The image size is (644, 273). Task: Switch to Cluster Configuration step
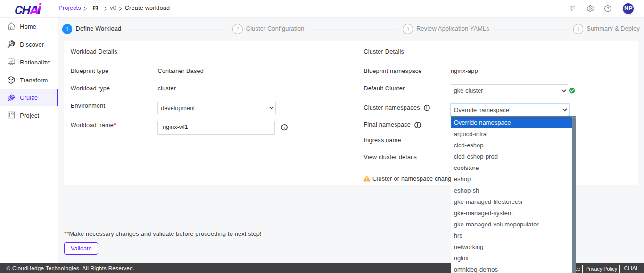pyautogui.click(x=274, y=29)
